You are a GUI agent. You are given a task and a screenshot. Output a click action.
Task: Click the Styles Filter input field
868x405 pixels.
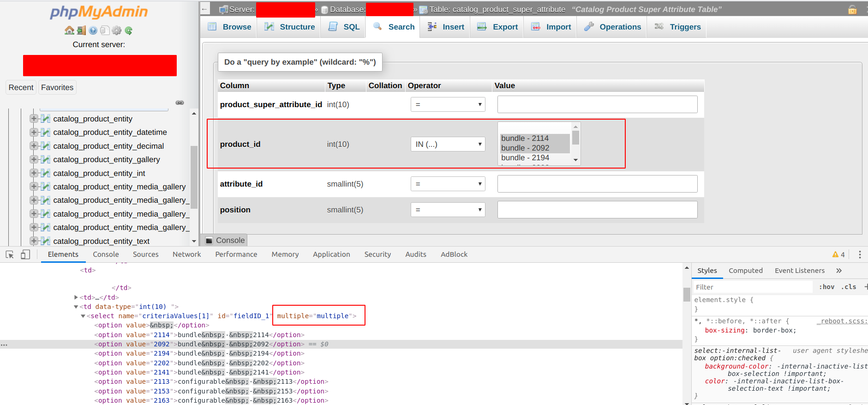tap(752, 287)
